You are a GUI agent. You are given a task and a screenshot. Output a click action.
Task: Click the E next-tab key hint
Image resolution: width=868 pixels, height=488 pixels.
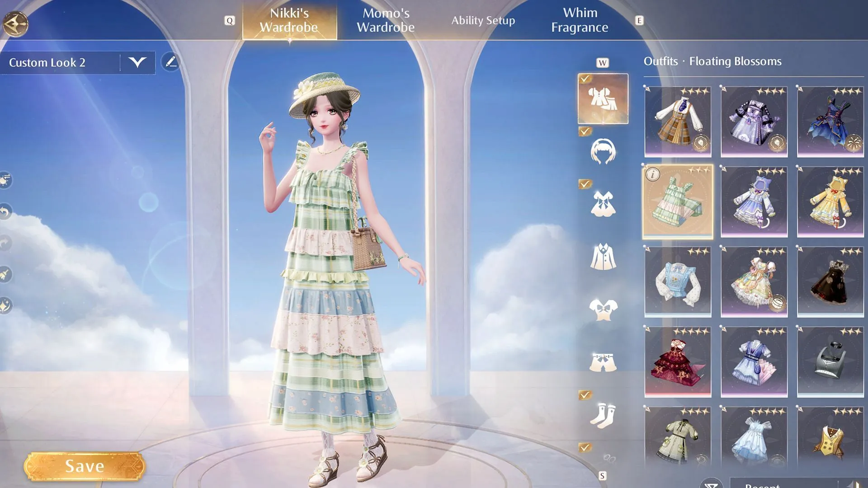tap(639, 21)
